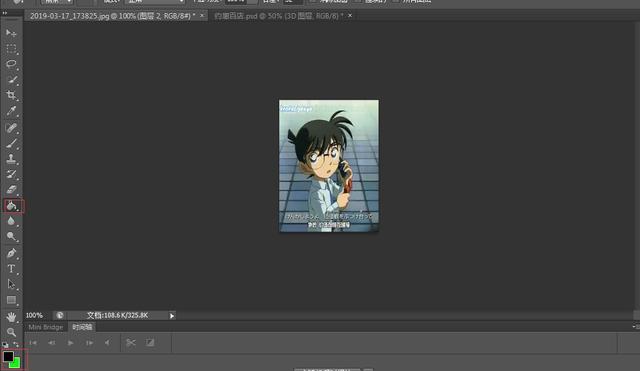Open the 时间轴 timeline panel tab
The width and height of the screenshot is (640, 371).
tap(82, 327)
